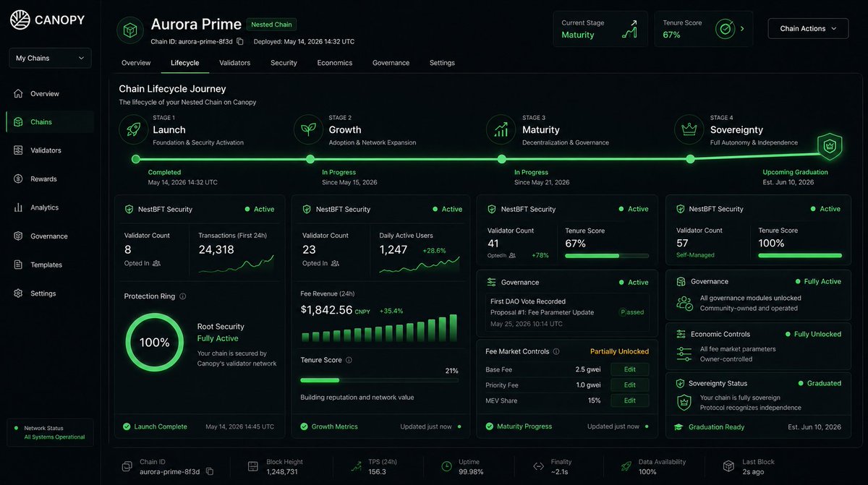Image resolution: width=868 pixels, height=485 pixels.
Task: Edit the Base Fee value
Action: (x=630, y=369)
